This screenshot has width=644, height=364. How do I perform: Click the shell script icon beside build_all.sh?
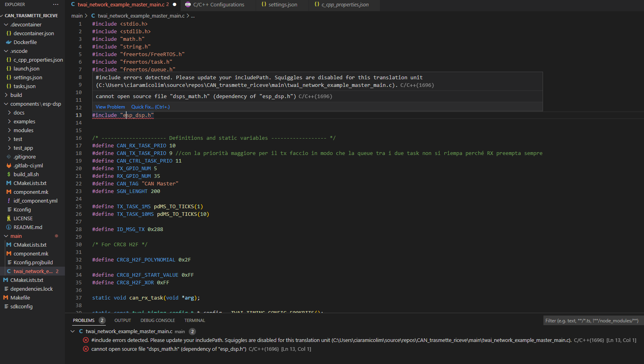(9, 174)
